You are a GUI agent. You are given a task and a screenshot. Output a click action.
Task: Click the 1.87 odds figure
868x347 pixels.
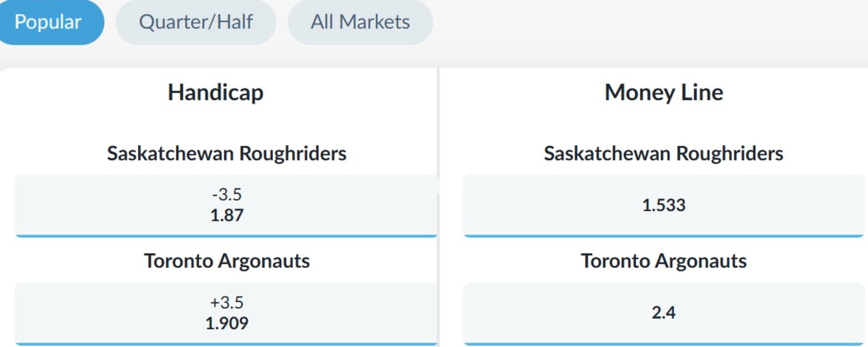pyautogui.click(x=227, y=215)
